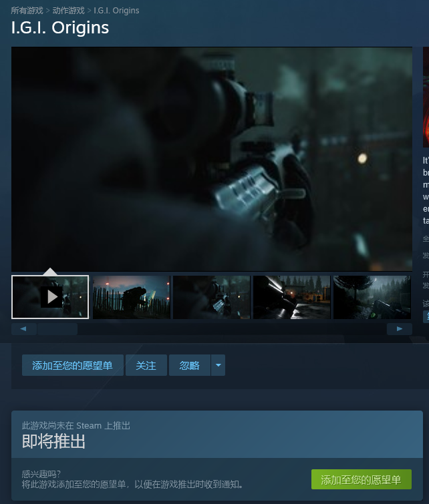
Task: Click the play icon on video thumbnail
Action: click(x=51, y=297)
